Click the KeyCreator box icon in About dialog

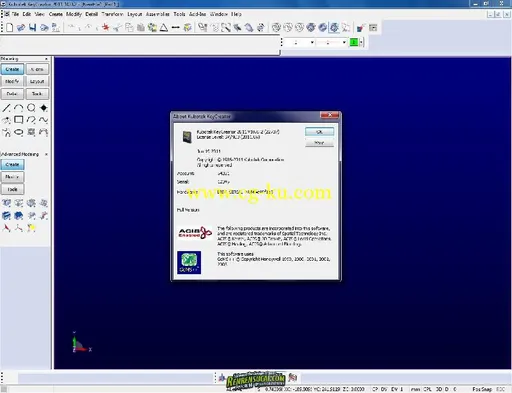coord(187,137)
